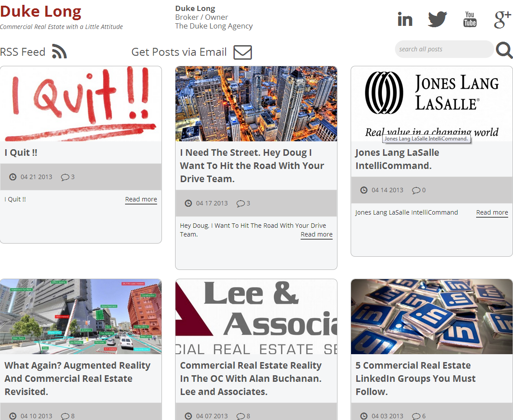Open Read more for Hey Doug post
Image resolution: width=513 pixels, height=420 pixels.
point(316,234)
